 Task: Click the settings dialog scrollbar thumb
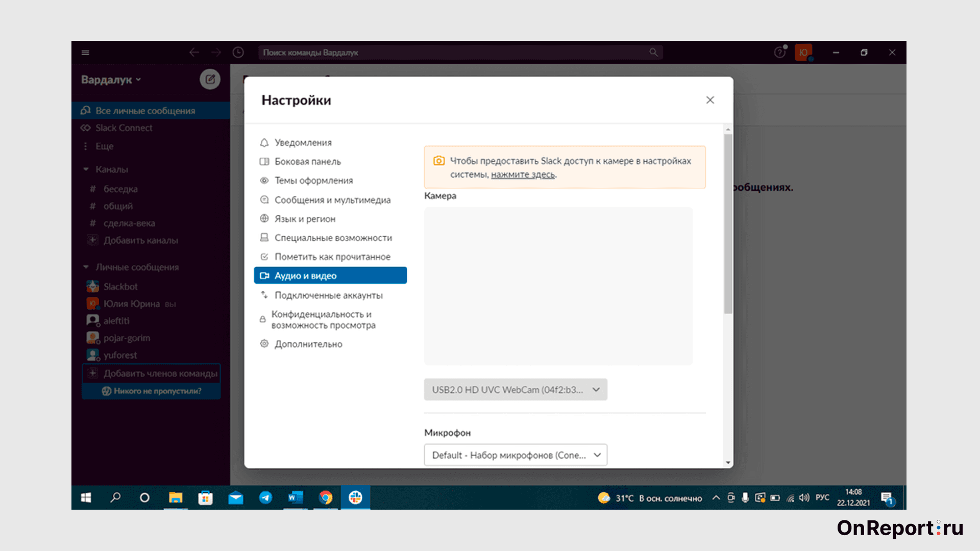tap(728, 224)
